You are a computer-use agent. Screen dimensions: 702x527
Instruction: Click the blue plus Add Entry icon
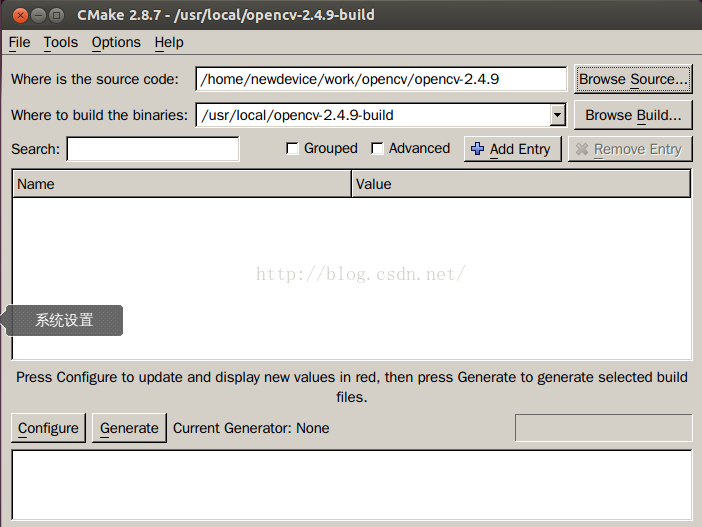477,149
